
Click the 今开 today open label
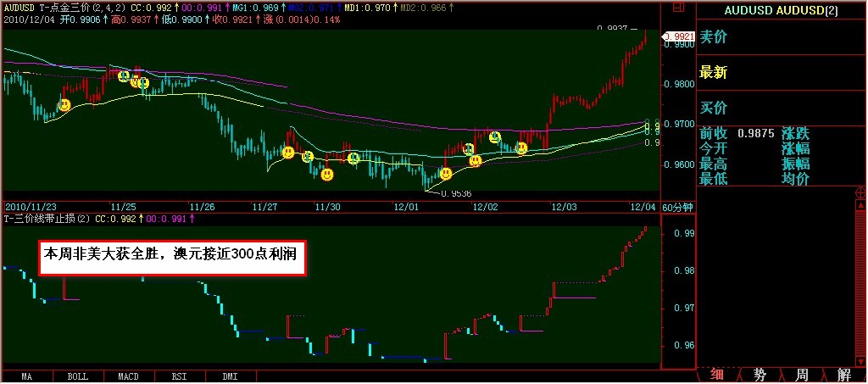(x=714, y=148)
